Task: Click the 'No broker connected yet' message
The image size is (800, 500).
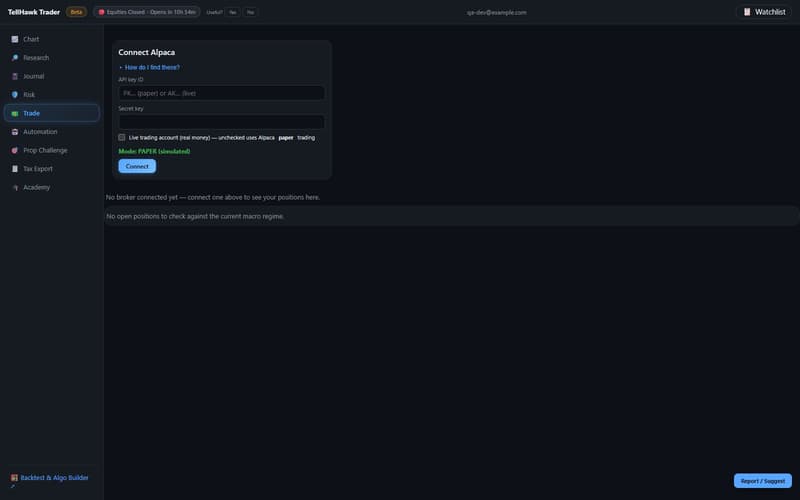Action: click(213, 197)
